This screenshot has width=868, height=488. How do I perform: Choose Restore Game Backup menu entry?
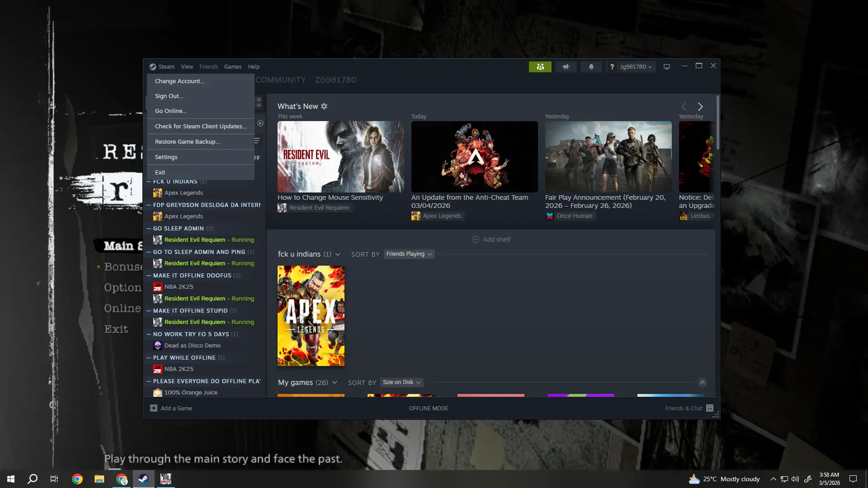click(201, 142)
